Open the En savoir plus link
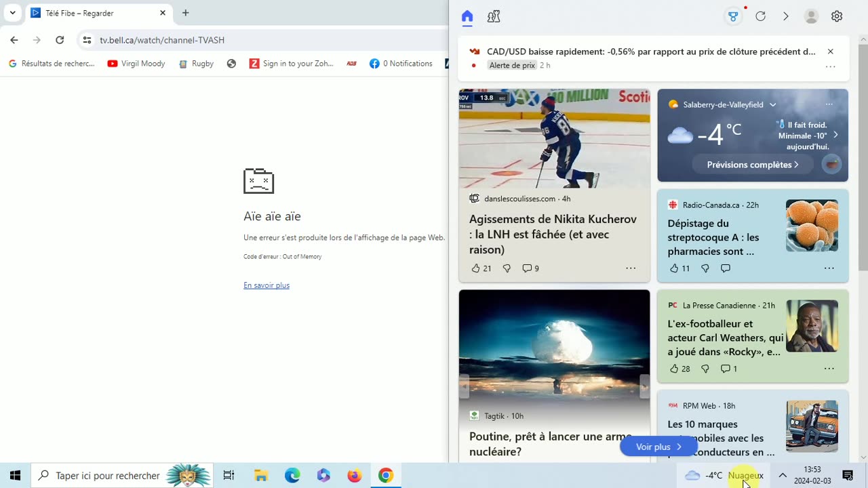 [x=267, y=285]
